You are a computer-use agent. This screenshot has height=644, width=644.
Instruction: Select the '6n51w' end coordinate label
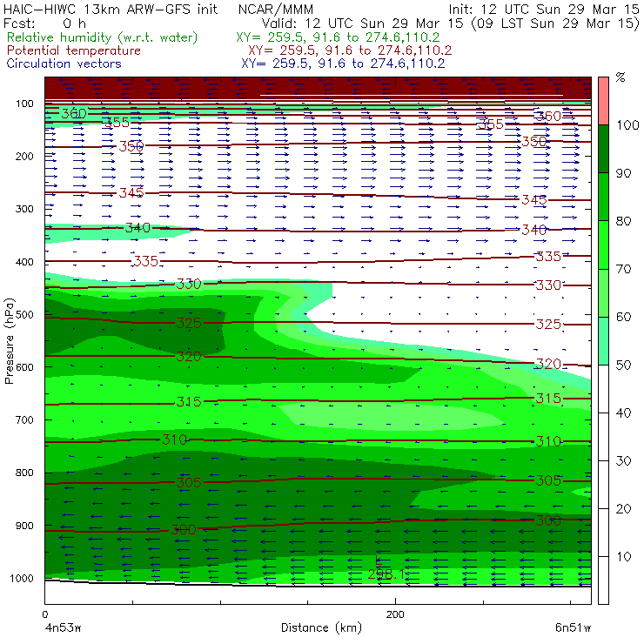(573, 628)
